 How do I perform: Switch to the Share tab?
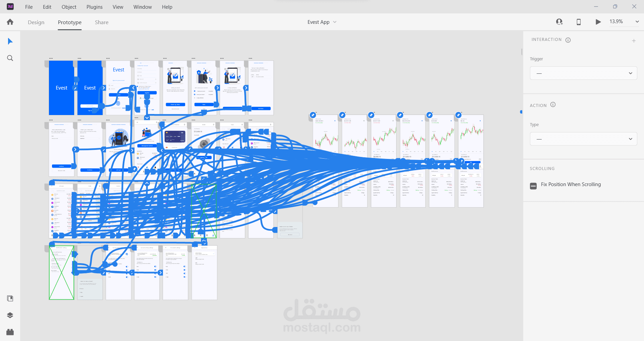[x=102, y=22]
